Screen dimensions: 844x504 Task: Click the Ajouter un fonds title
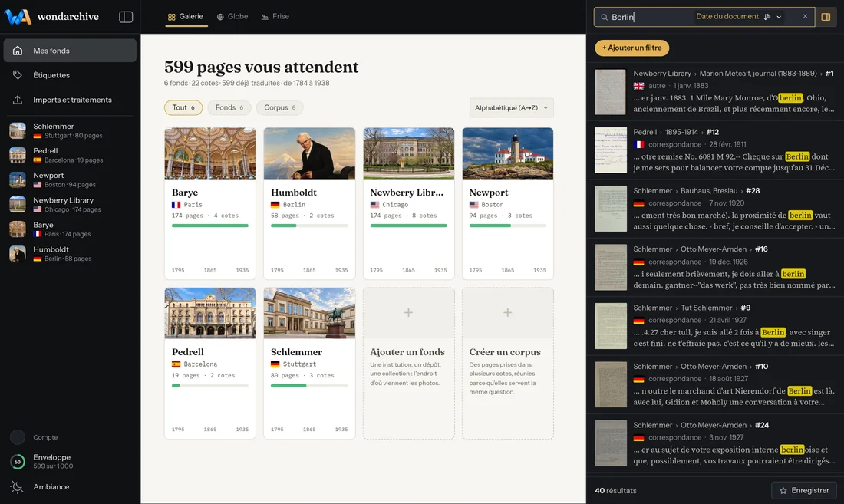tap(407, 352)
